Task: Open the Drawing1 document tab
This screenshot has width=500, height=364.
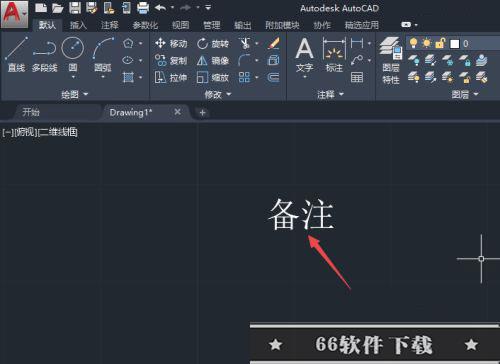Action: [131, 113]
